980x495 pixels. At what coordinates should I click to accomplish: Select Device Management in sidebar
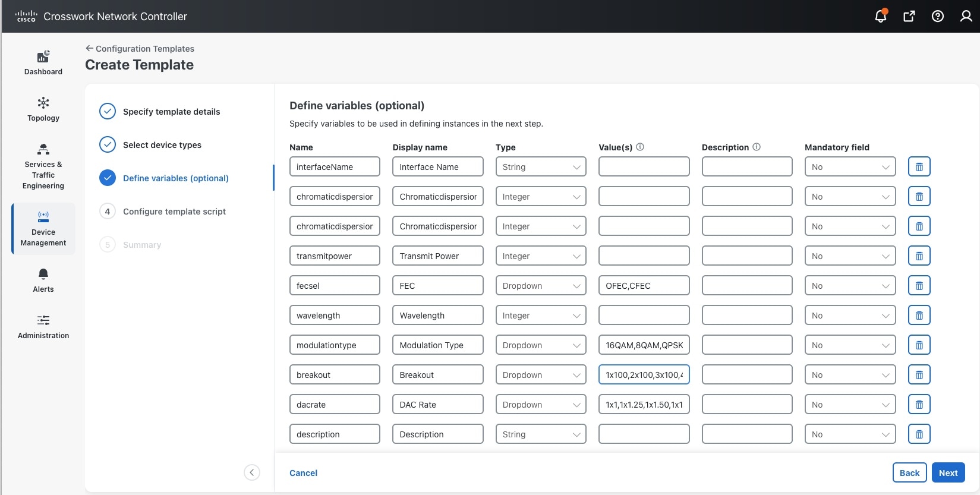(x=43, y=229)
